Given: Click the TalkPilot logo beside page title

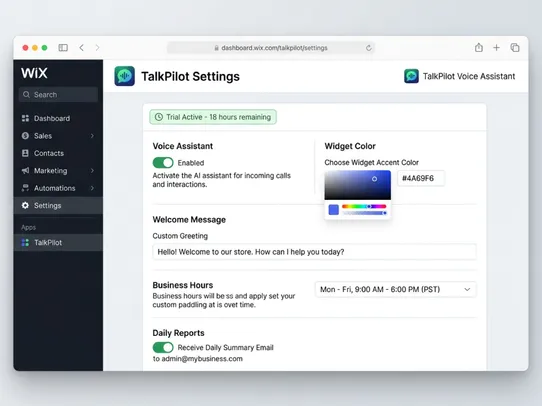Looking at the screenshot, I should (x=124, y=76).
